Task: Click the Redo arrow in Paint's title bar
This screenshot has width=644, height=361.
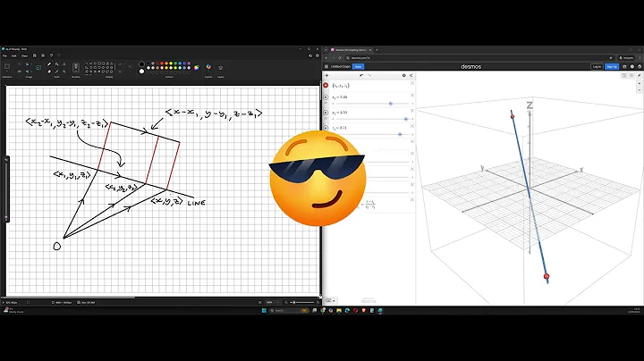Action: [x=59, y=55]
